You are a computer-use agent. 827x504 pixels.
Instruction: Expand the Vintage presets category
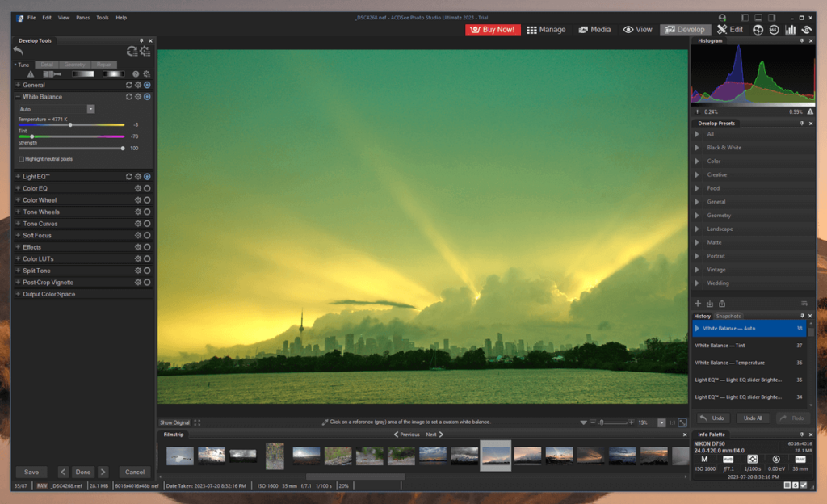(x=697, y=270)
